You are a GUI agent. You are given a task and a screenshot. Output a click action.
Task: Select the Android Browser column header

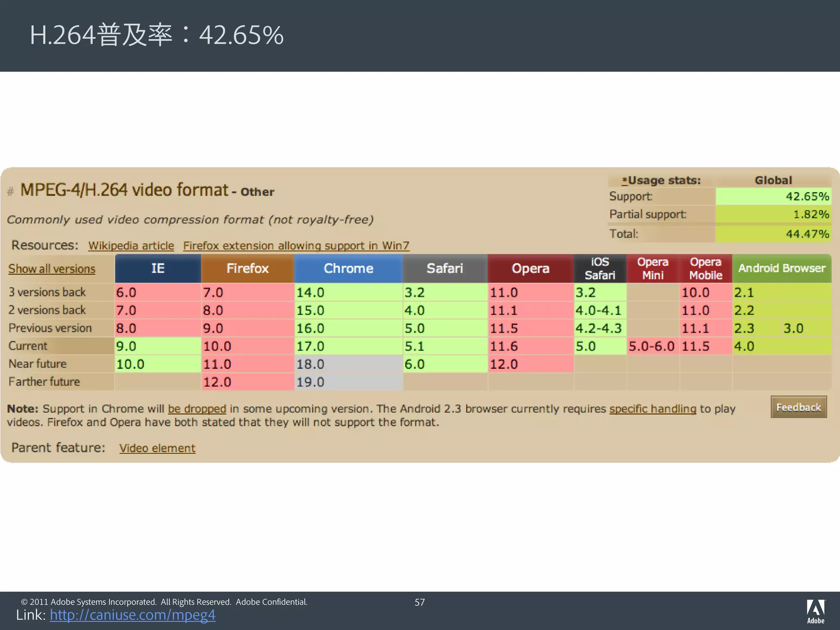(782, 268)
